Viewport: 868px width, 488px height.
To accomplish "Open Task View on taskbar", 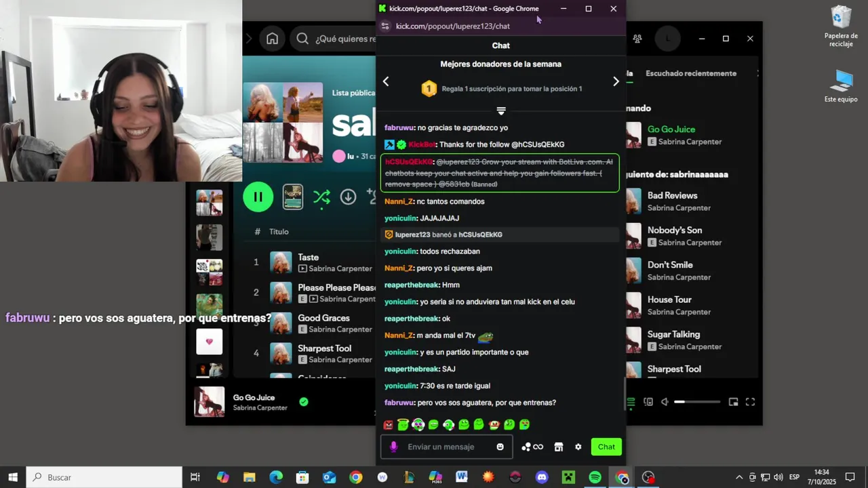I will click(x=195, y=477).
